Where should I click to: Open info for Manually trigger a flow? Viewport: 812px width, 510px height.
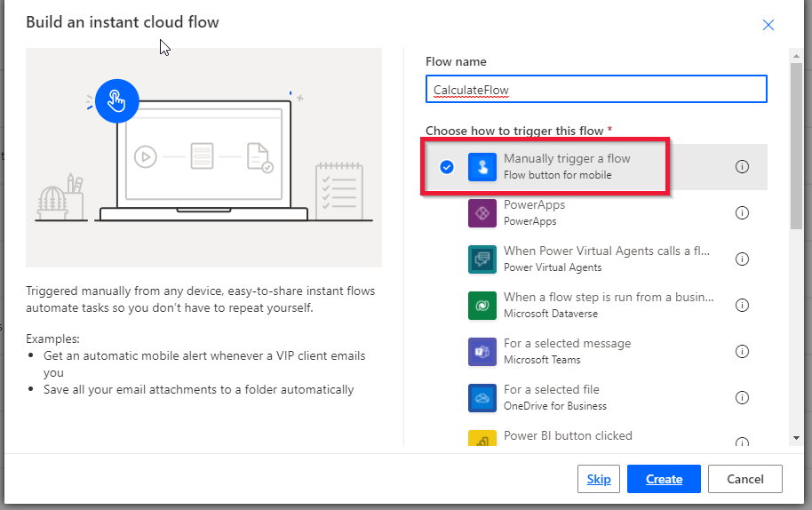coord(742,167)
